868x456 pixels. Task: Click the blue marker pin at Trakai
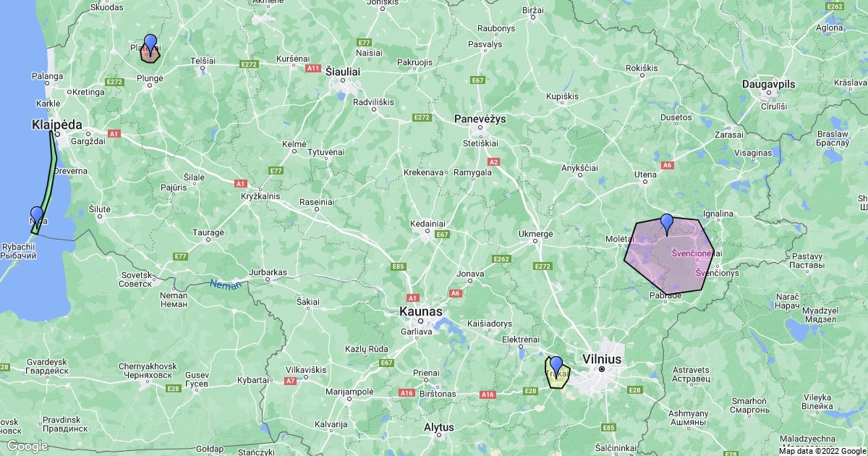click(x=556, y=366)
